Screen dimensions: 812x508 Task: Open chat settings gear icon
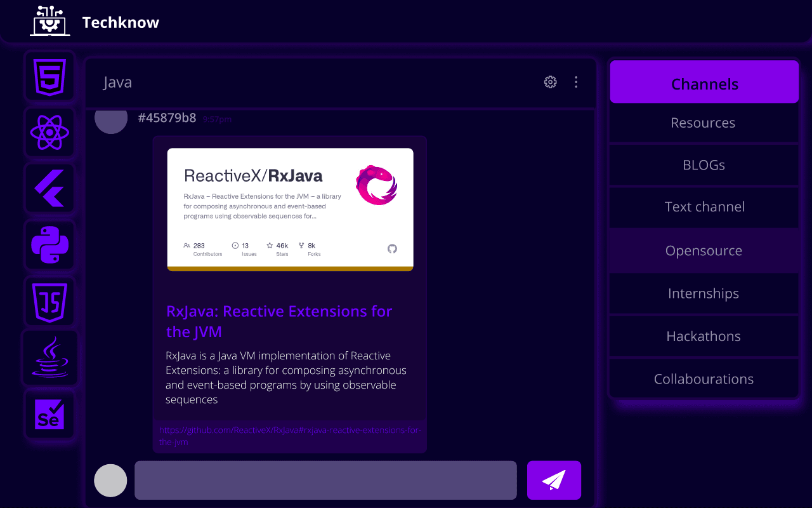tap(551, 82)
